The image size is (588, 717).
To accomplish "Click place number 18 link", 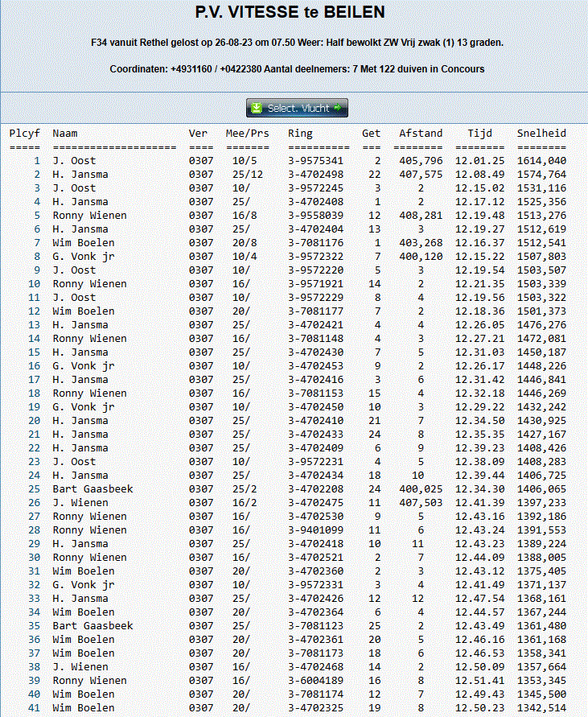I will click(35, 394).
